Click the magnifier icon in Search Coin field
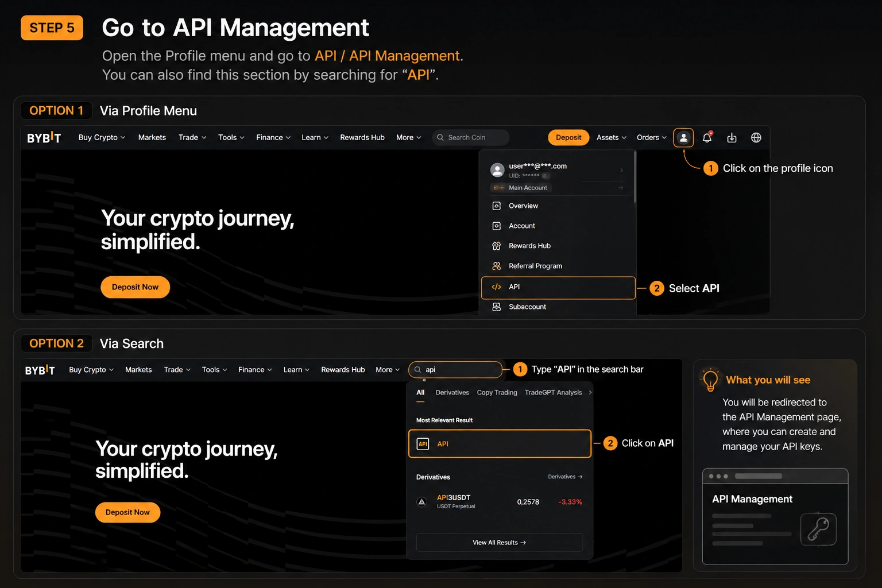This screenshot has width=882, height=588. [x=440, y=138]
